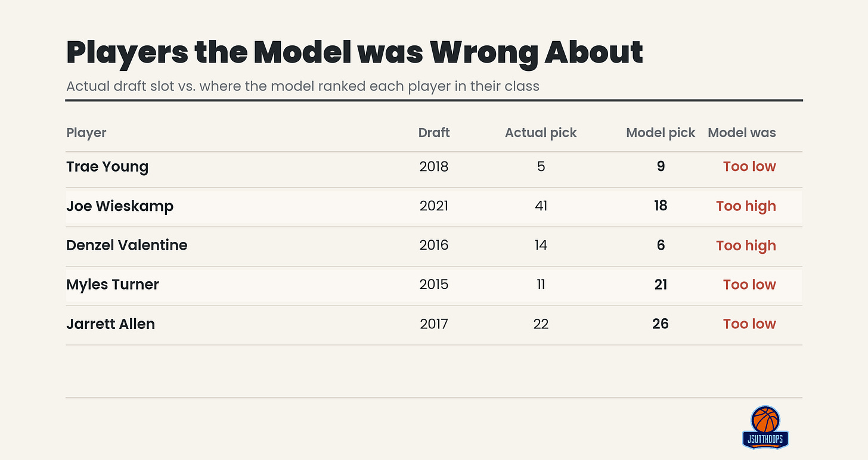Click Jarrett Allen's draft year 2017
Screen dimensions: 868x460
point(434,324)
